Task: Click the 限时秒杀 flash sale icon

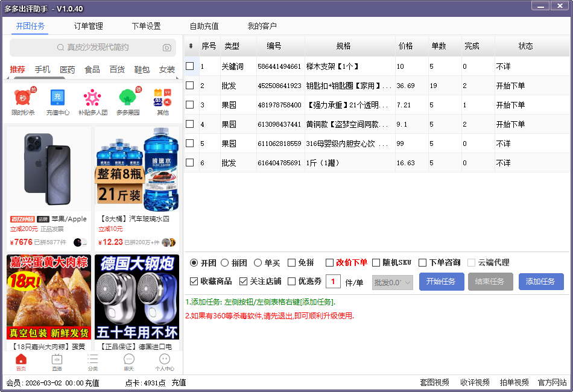Action: [23, 98]
